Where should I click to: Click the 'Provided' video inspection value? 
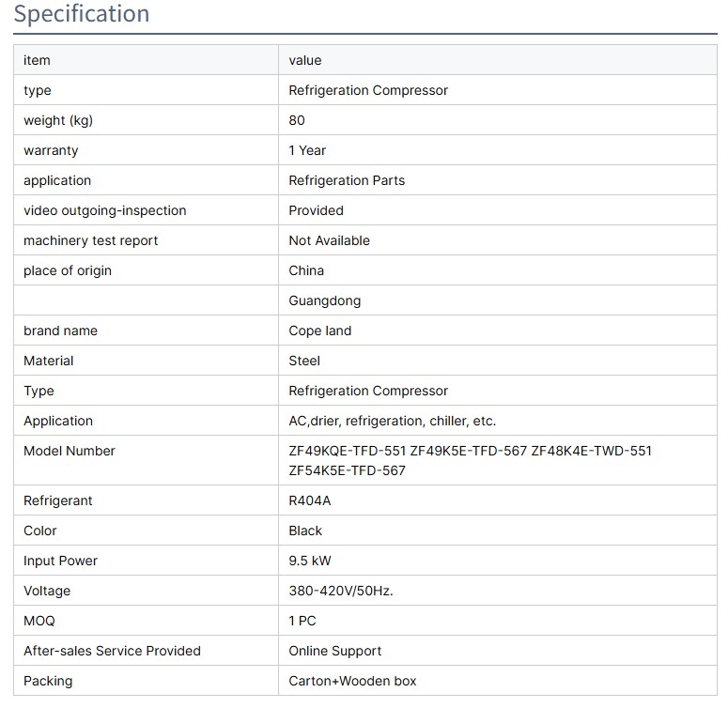pos(316,210)
